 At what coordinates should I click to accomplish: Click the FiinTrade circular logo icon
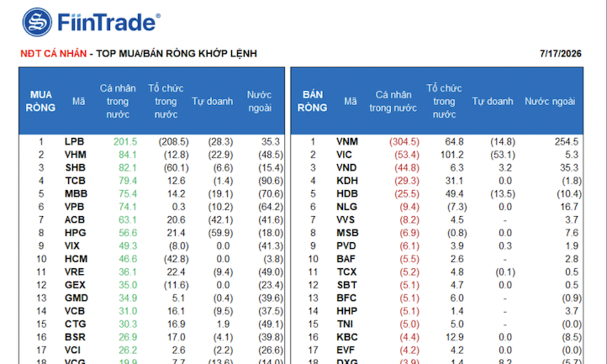tap(37, 23)
